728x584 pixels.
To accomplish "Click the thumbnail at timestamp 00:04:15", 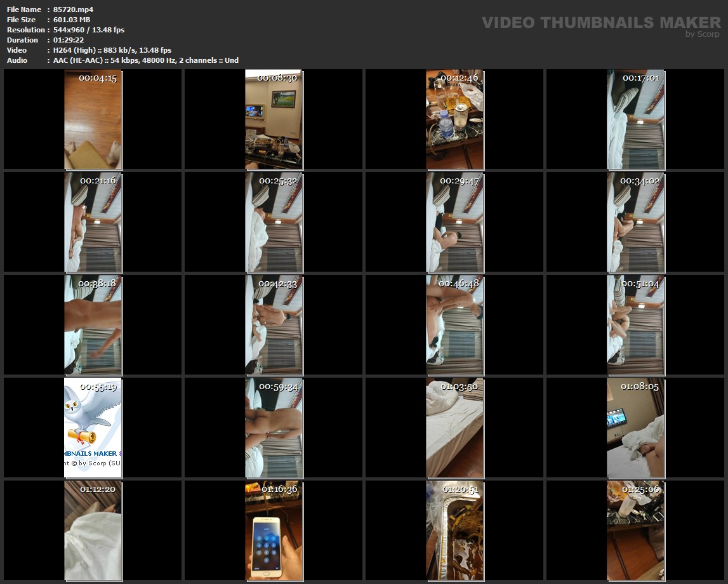I will click(93, 120).
